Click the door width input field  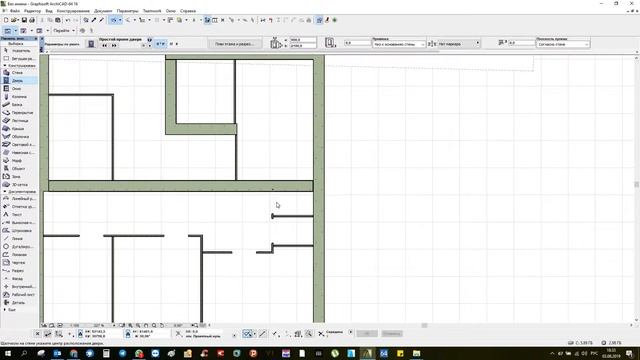point(302,40)
